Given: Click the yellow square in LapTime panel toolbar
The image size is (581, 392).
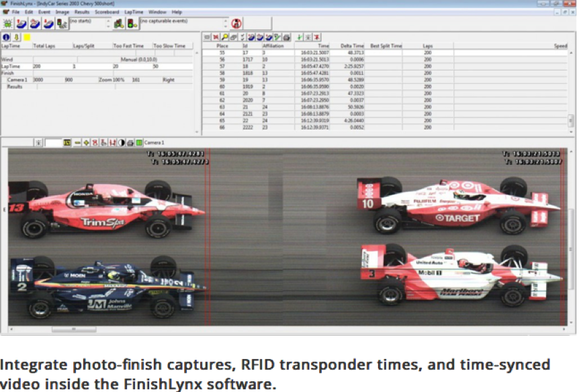Looking at the screenshot, I should click(x=27, y=37).
